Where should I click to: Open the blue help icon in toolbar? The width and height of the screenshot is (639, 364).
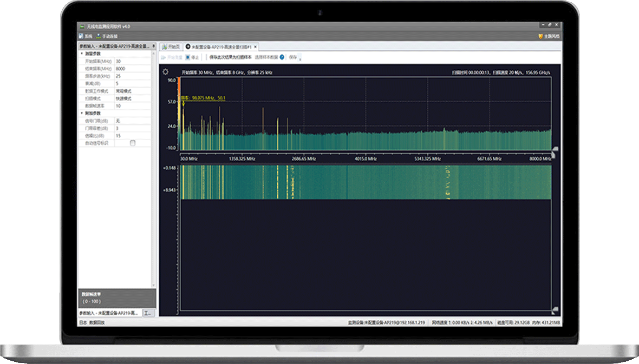tap(282, 57)
